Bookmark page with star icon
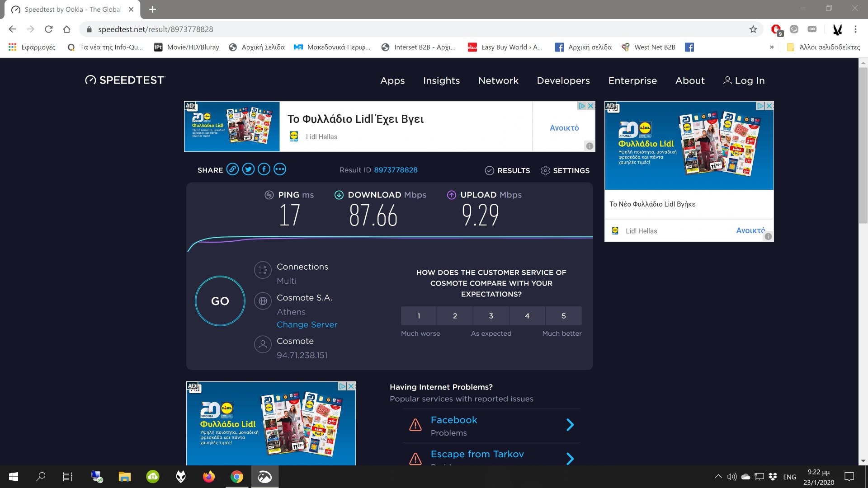 coord(753,29)
